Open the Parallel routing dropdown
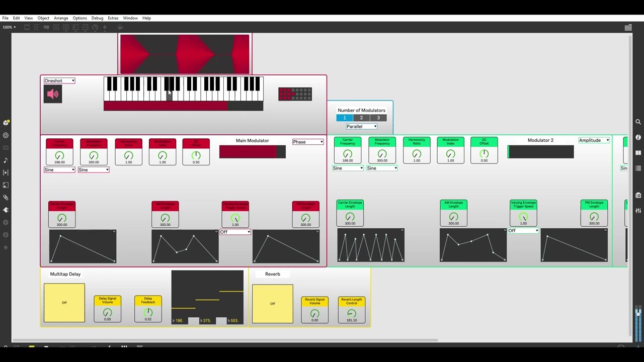The height and width of the screenshot is (362, 644). tap(362, 126)
